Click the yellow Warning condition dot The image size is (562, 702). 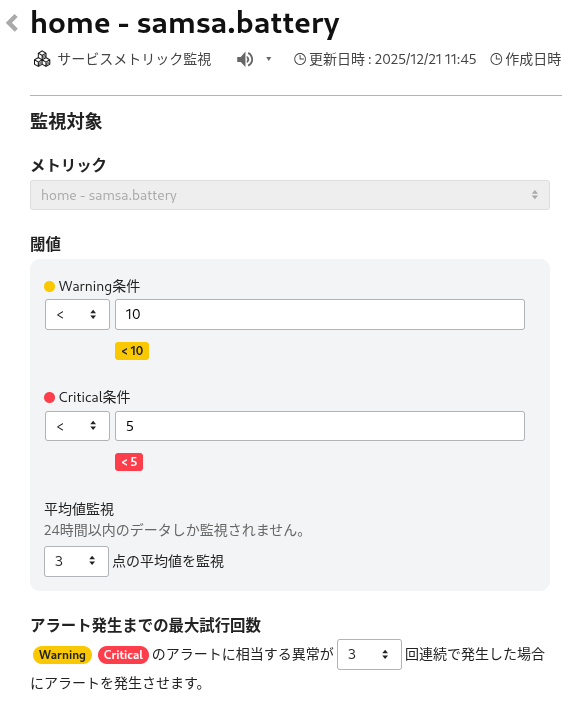(x=50, y=287)
